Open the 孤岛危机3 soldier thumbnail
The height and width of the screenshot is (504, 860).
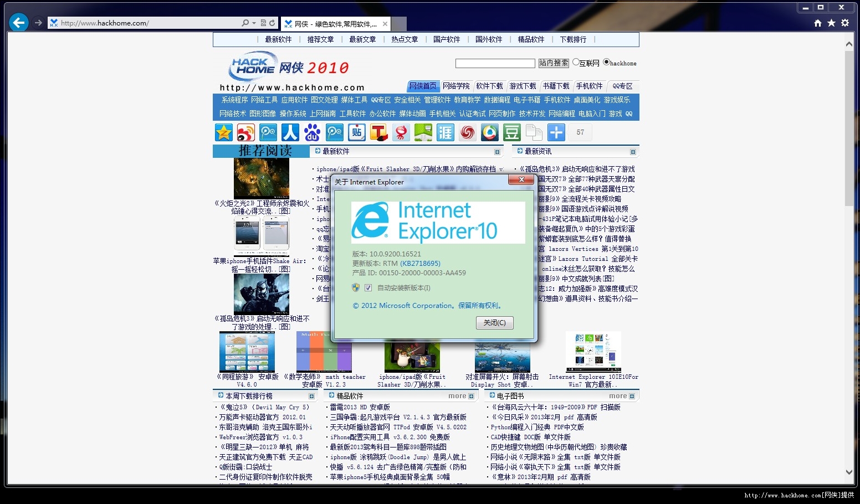262,294
